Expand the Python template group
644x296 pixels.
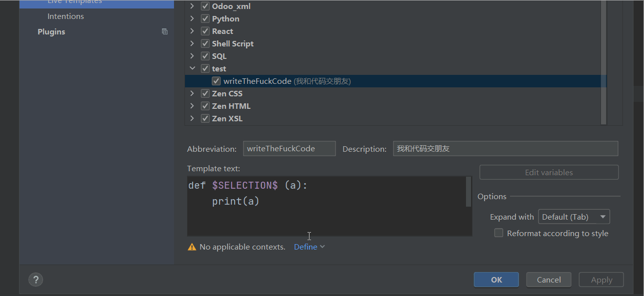[x=192, y=19]
